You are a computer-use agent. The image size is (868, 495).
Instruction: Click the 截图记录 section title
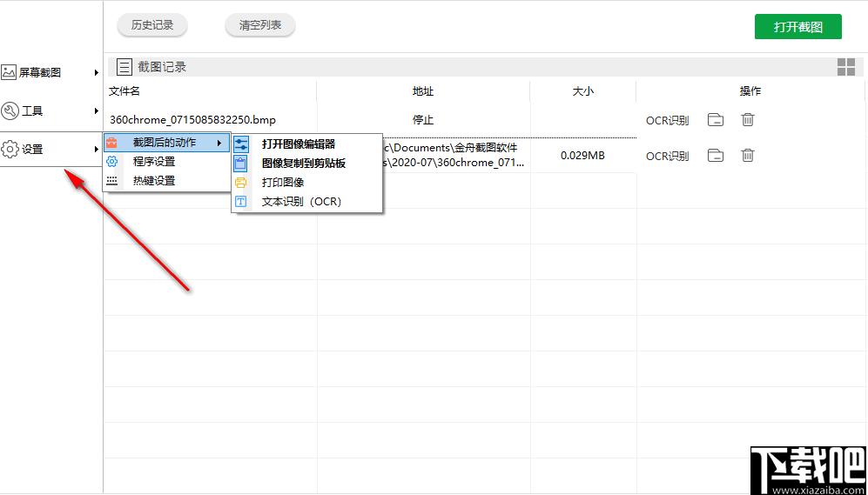coord(162,68)
